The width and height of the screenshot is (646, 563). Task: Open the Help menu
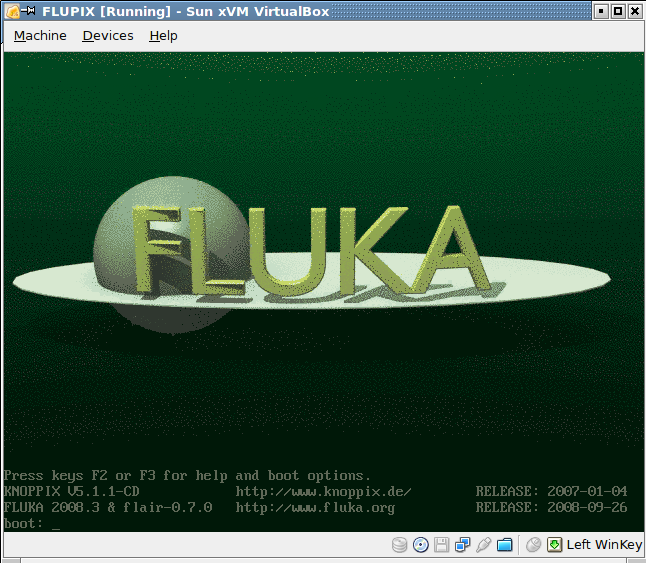point(163,36)
